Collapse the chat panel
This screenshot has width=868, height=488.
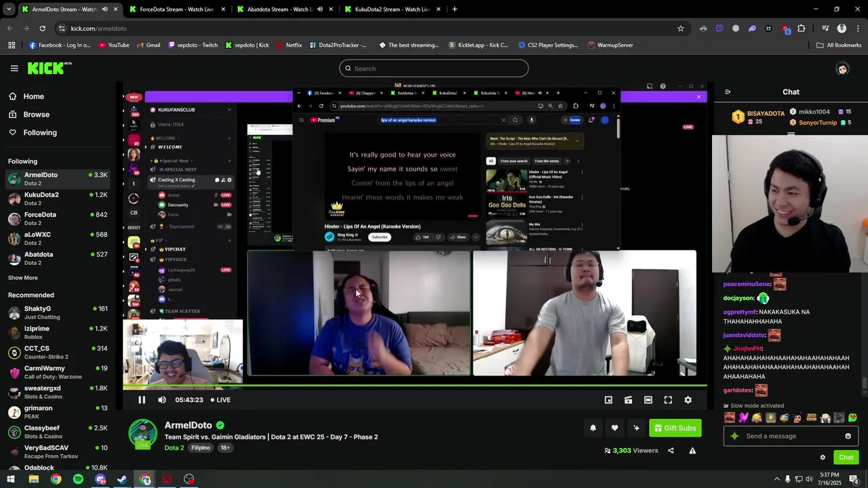(728, 92)
